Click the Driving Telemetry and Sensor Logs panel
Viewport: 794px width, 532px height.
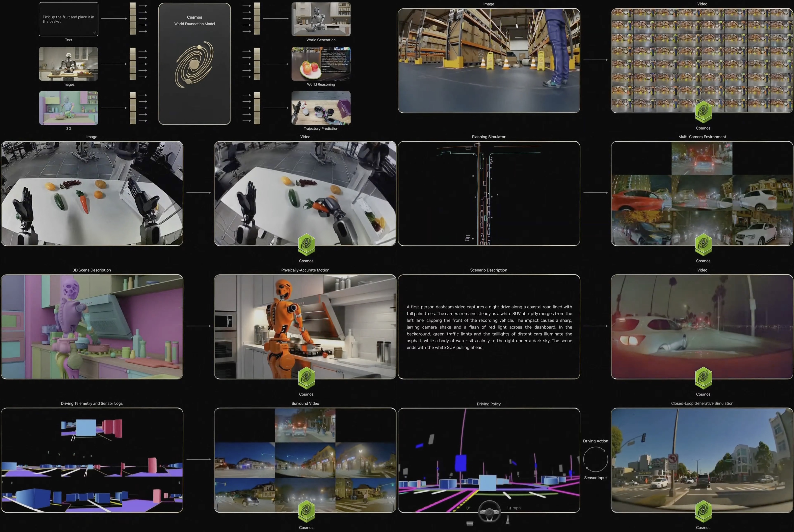click(x=92, y=460)
